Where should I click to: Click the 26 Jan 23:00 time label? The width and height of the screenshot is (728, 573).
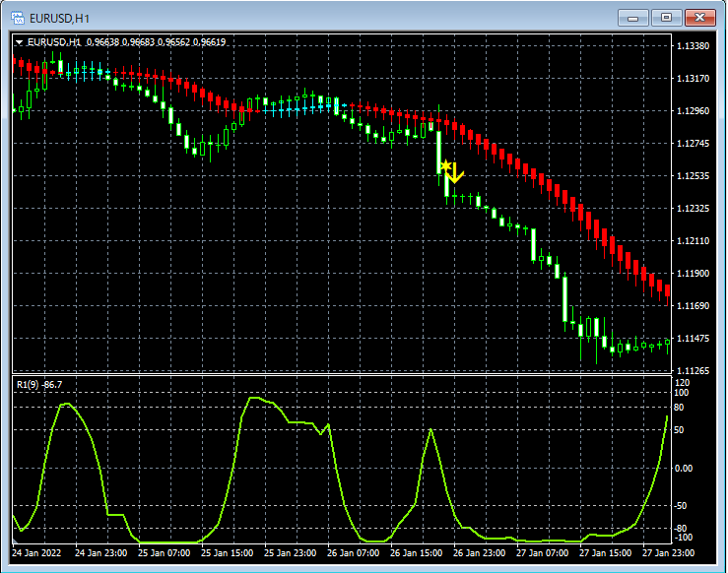[479, 553]
